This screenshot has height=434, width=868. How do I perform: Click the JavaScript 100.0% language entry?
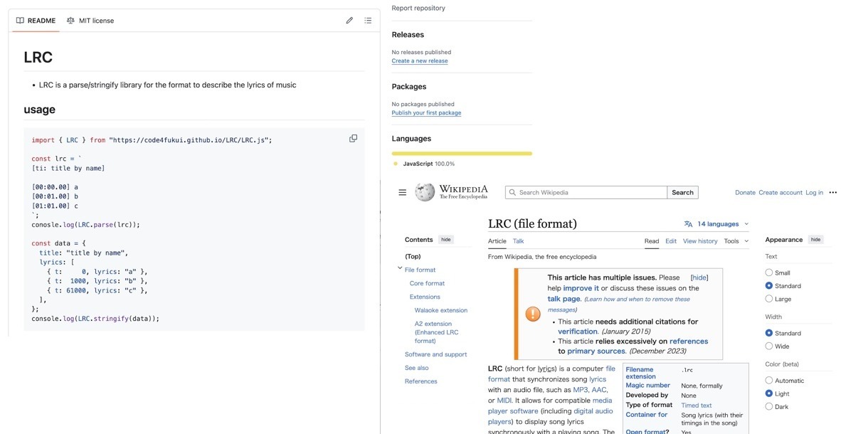click(423, 164)
